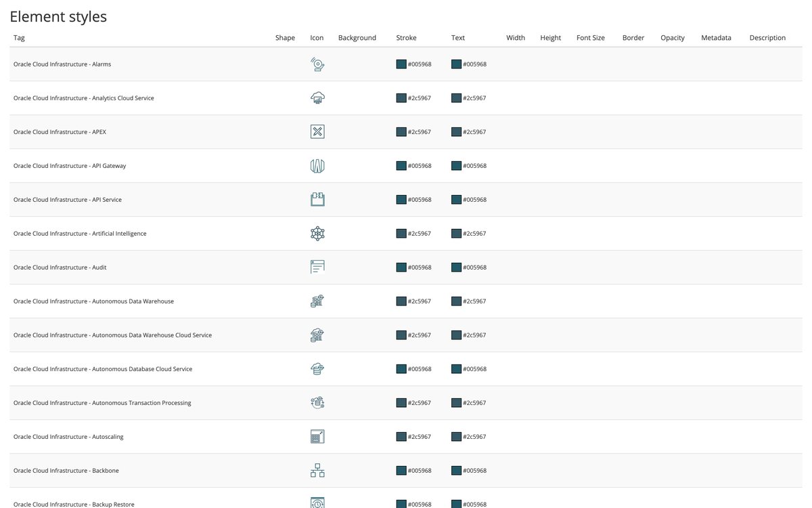
Task: Click the API Gateway icon
Action: point(317,166)
